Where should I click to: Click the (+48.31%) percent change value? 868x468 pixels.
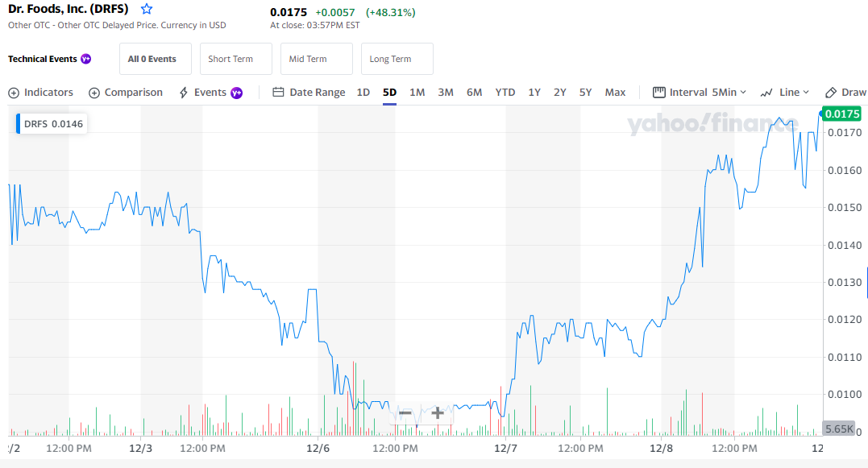[x=390, y=12]
